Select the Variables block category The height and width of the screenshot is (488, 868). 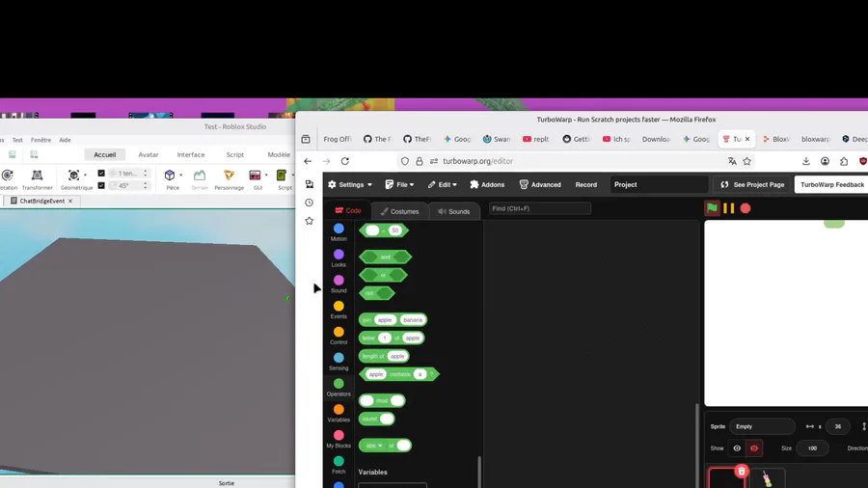click(x=339, y=414)
